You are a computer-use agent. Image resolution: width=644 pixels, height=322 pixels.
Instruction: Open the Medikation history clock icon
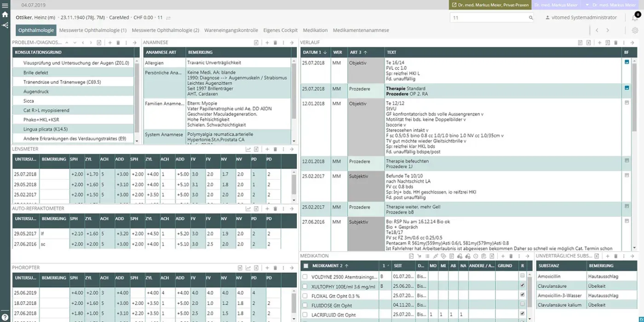[x=476, y=256]
